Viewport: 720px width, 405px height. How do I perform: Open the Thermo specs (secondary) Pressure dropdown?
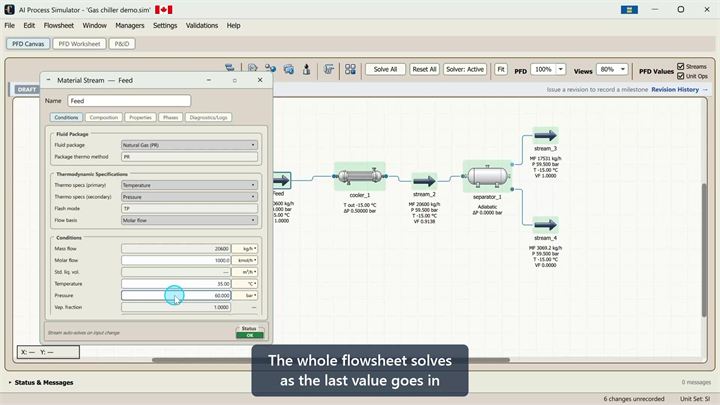(189, 197)
